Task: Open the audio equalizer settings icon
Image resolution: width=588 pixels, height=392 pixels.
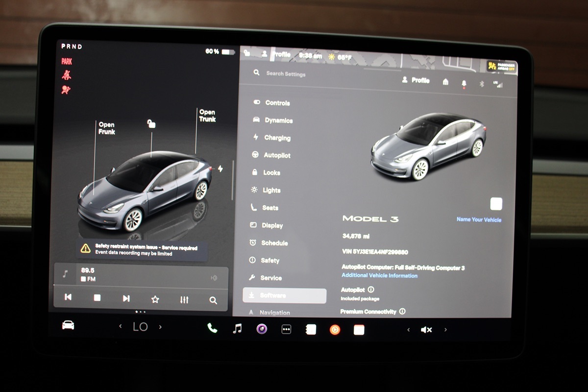Action: 184,299
